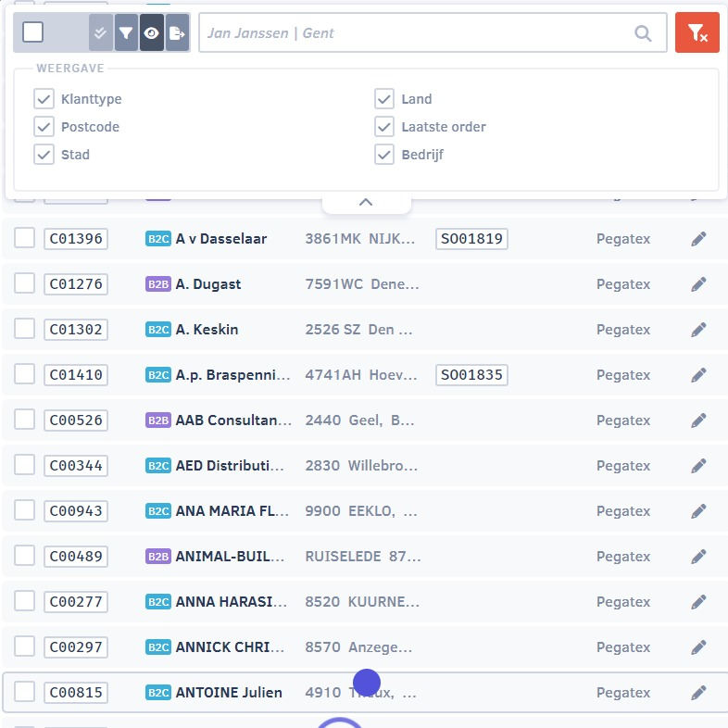This screenshot has height=728, width=728.
Task: Edit A.p. Braspenni… with the pencil icon
Action: [x=698, y=375]
